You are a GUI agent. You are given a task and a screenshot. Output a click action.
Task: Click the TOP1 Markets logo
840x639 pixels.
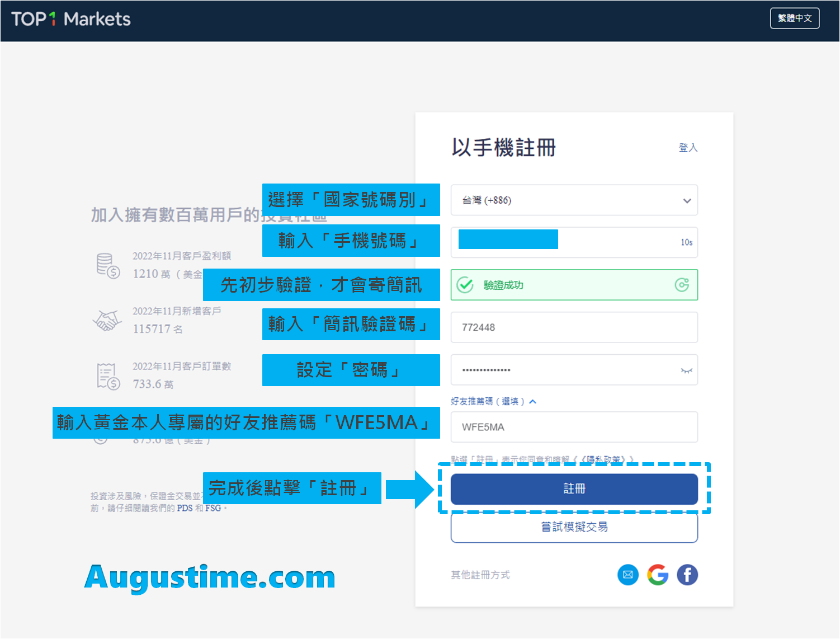[70, 19]
